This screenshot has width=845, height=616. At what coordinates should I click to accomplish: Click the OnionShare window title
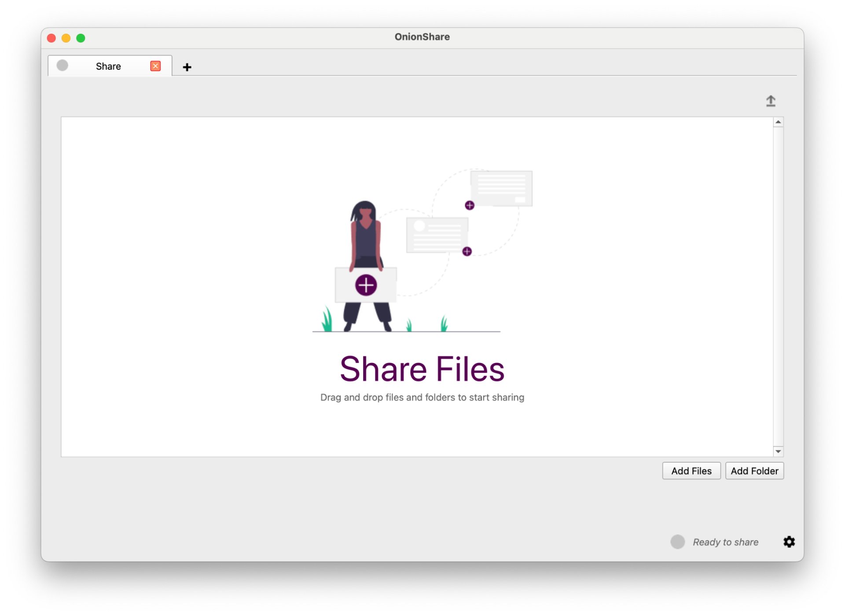[x=422, y=37]
